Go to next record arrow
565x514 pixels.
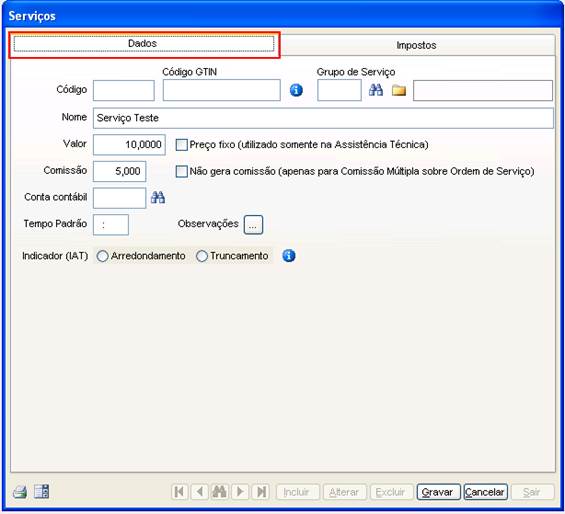[240, 492]
